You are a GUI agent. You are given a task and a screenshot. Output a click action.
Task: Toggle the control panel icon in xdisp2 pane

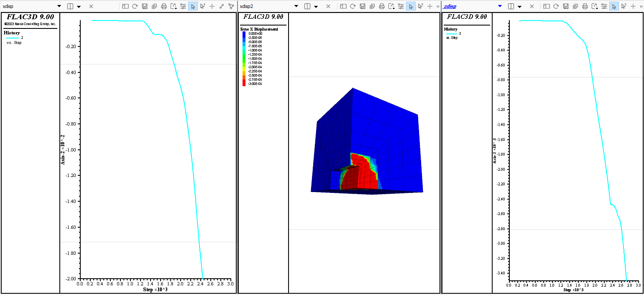coord(343,6)
